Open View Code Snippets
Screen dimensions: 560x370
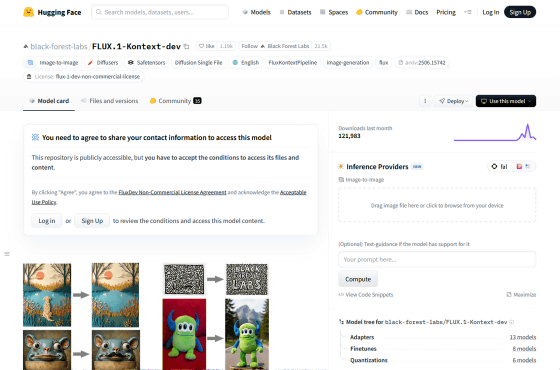366,295
